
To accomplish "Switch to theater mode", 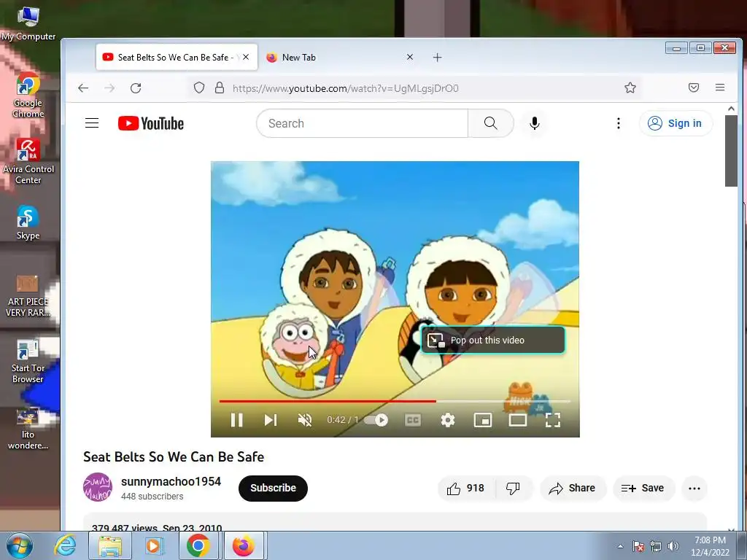I will (518, 420).
